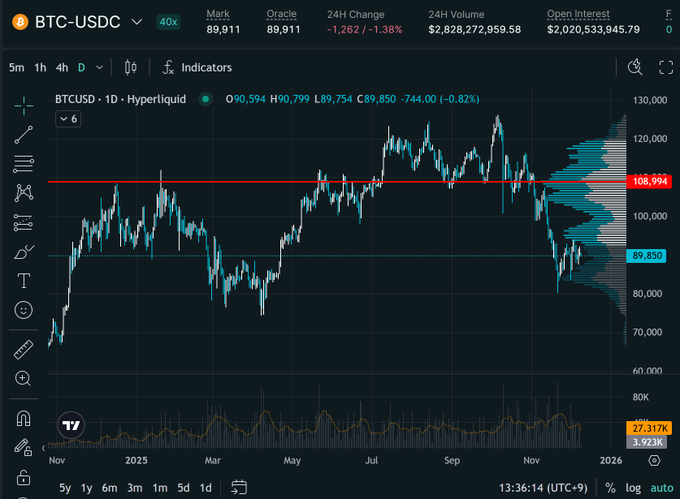Enter fullscreen chart mode

click(x=666, y=68)
